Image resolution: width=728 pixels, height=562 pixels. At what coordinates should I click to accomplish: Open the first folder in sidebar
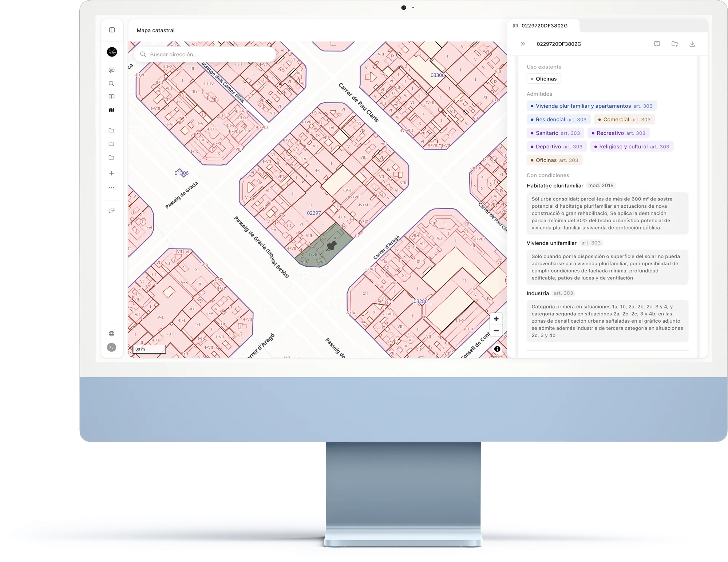coord(112,131)
